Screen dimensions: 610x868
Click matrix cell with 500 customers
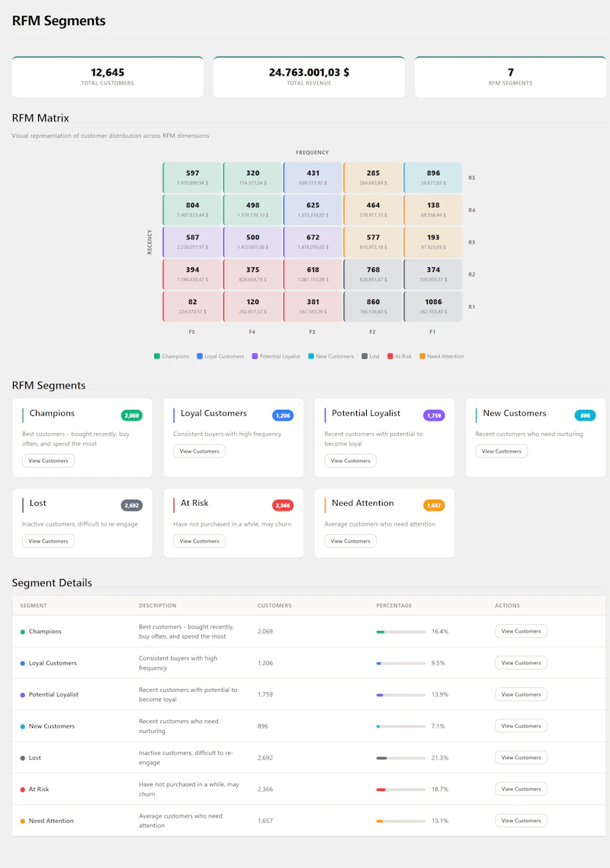tap(252, 242)
